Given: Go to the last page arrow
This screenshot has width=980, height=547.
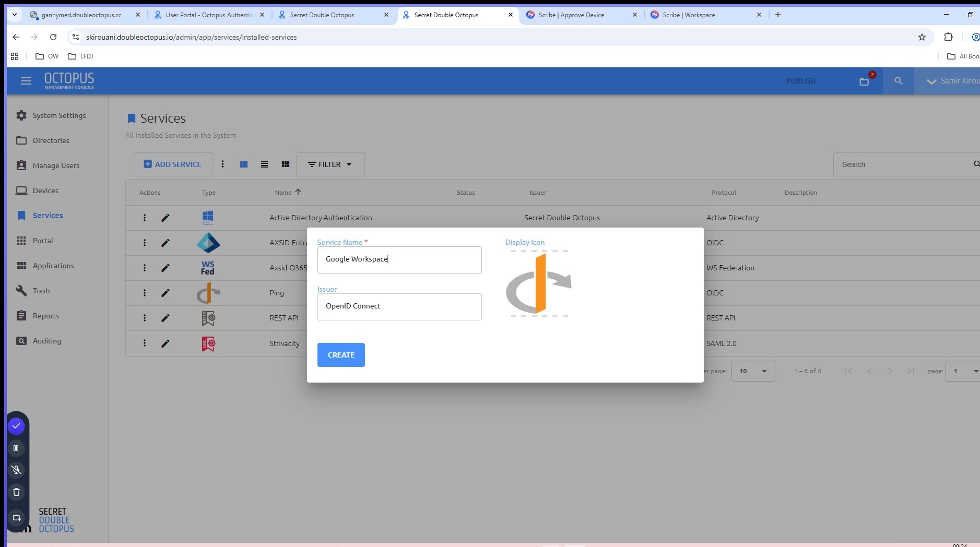Looking at the screenshot, I should (911, 371).
